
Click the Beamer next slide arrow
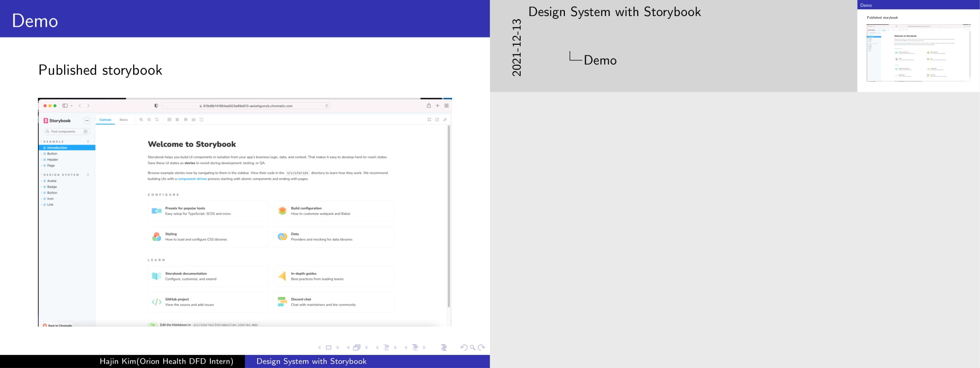[x=338, y=348]
